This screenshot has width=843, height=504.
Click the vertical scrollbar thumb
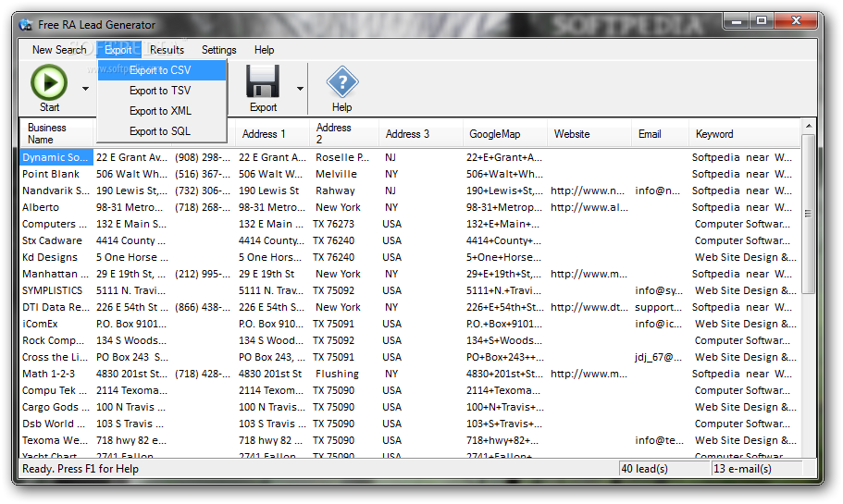808,214
